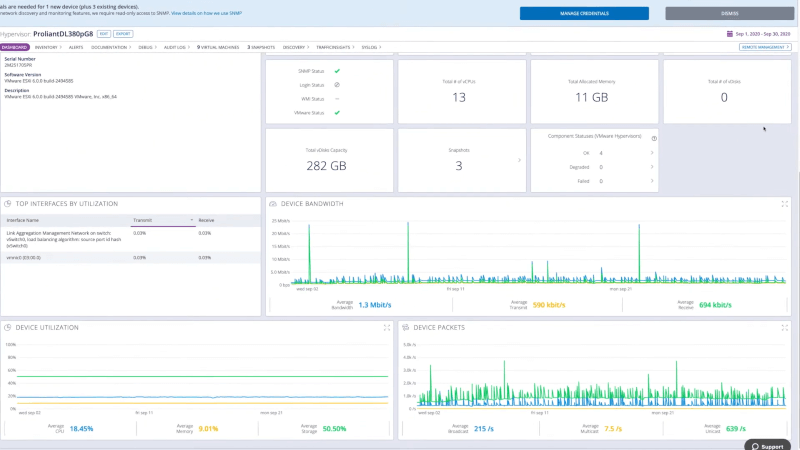This screenshot has width=800, height=450.
Task: Click the Average Transmit 590 kbit/s value
Action: pyautogui.click(x=549, y=305)
